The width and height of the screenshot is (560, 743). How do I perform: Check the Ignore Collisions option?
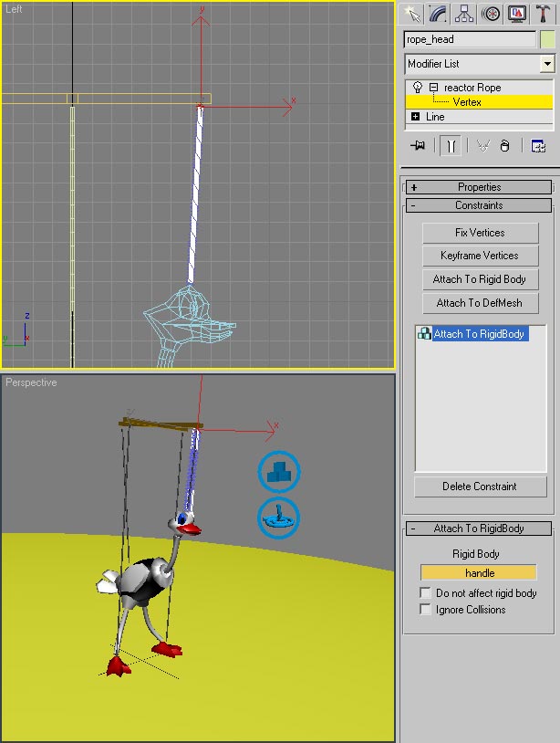[426, 610]
